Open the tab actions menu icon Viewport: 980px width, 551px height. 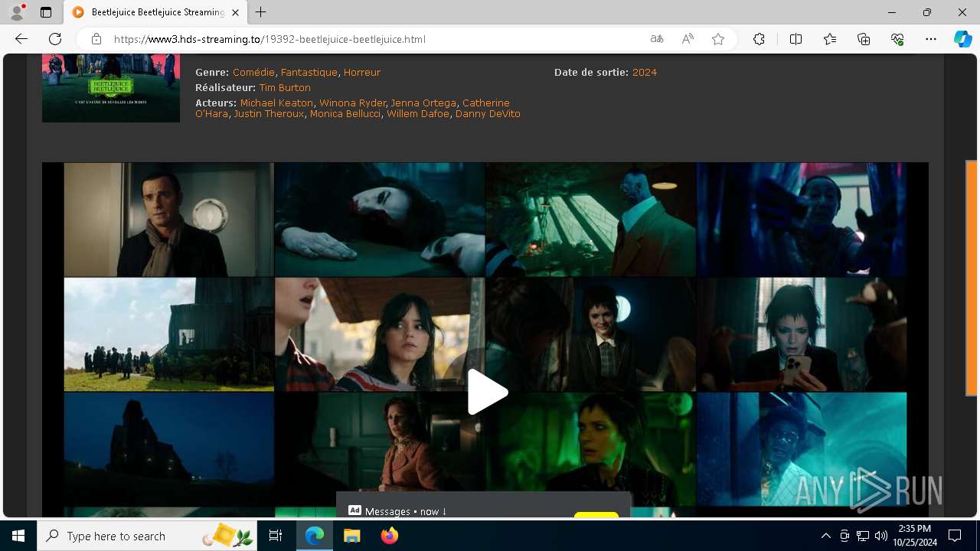coord(46,12)
